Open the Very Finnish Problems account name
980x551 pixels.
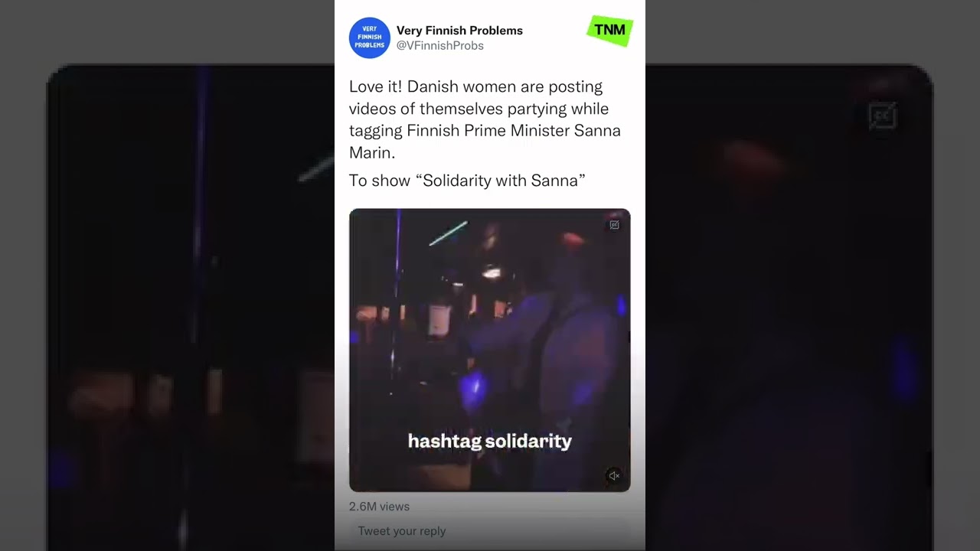point(459,31)
